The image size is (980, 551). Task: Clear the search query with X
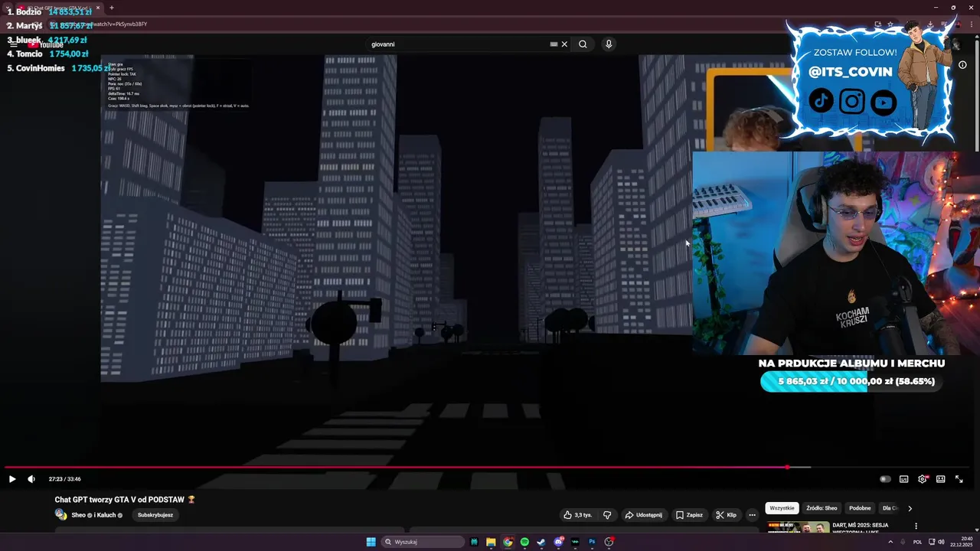point(564,44)
